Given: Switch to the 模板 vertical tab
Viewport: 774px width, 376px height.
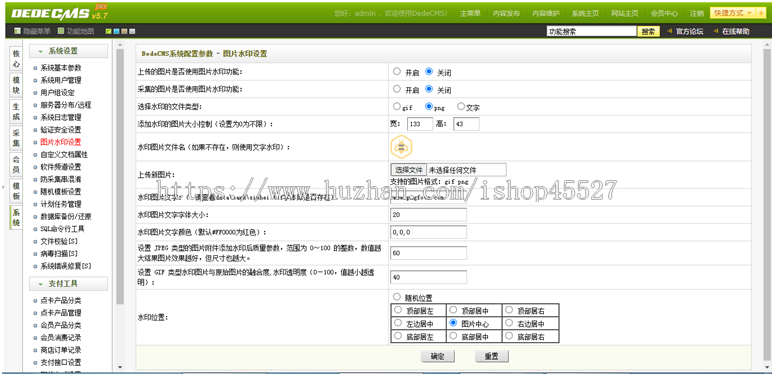Looking at the screenshot, I should (16, 191).
